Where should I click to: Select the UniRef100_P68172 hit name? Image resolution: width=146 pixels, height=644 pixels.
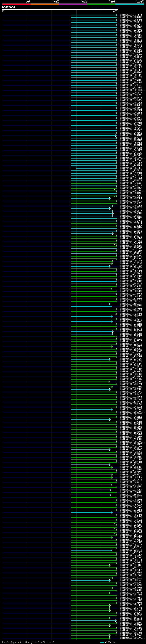click(131, 40)
